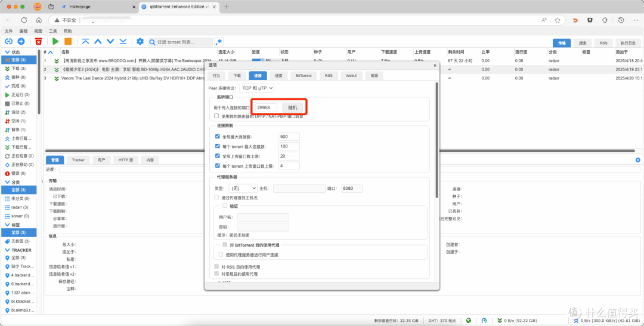Switch options dialog to 下载 tab

point(237,76)
